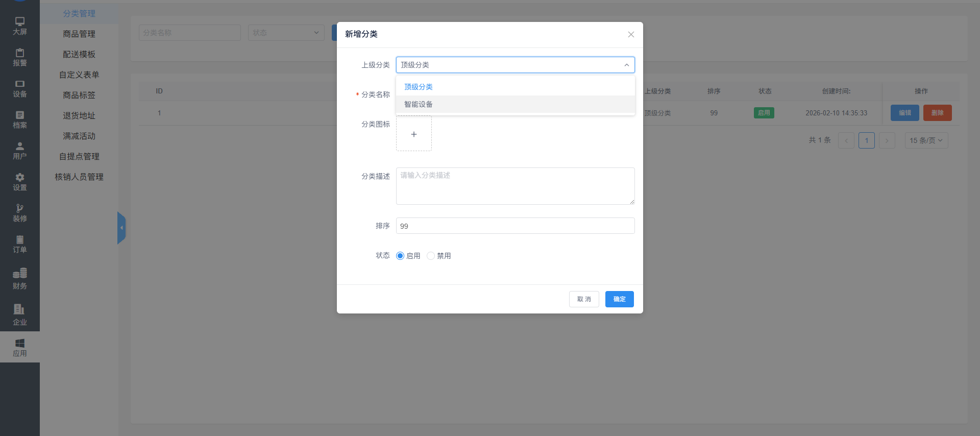Click the 取消 cancel button
The image size is (980, 436).
pyautogui.click(x=584, y=299)
